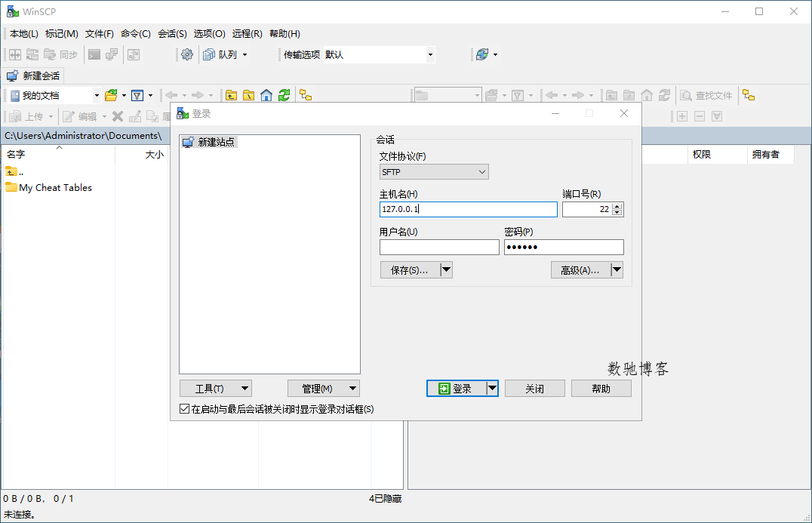Toggle the local directory tree icon
The height and width of the screenshot is (523, 812).
[x=306, y=95]
